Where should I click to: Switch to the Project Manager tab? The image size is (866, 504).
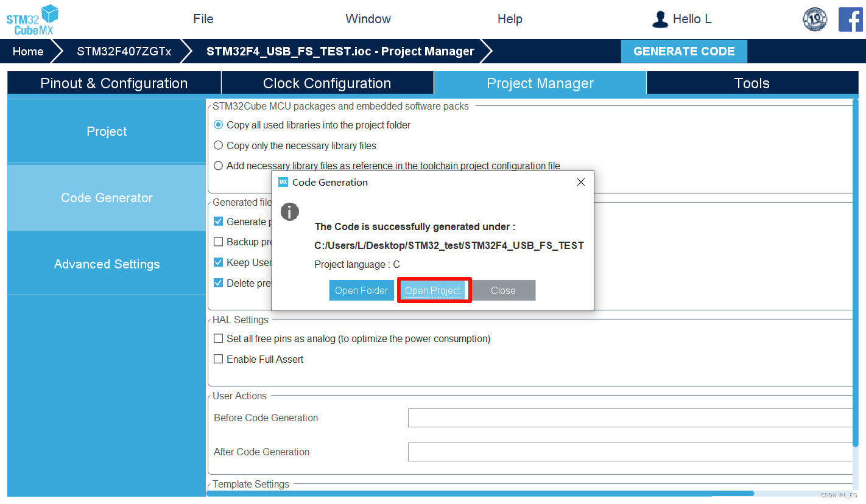[x=540, y=83]
